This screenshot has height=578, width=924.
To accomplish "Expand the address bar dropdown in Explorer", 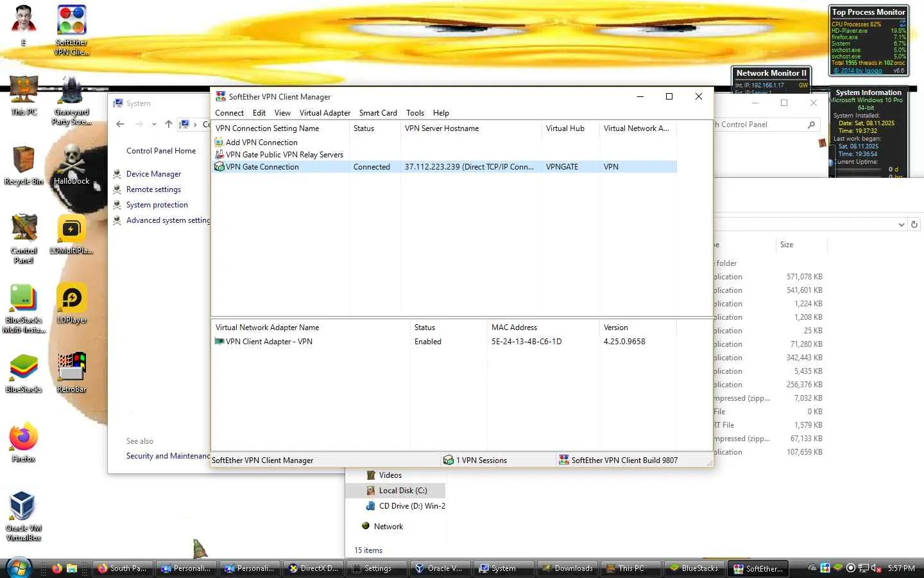I will (902, 225).
